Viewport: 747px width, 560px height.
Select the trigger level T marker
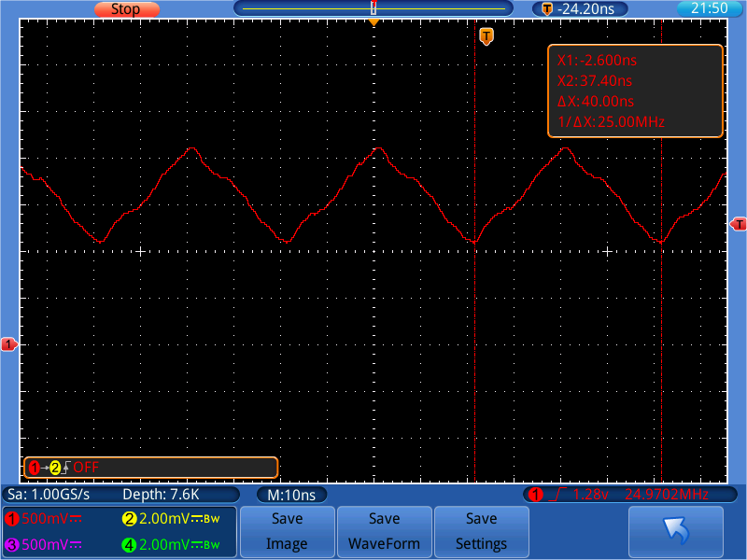[x=737, y=224]
